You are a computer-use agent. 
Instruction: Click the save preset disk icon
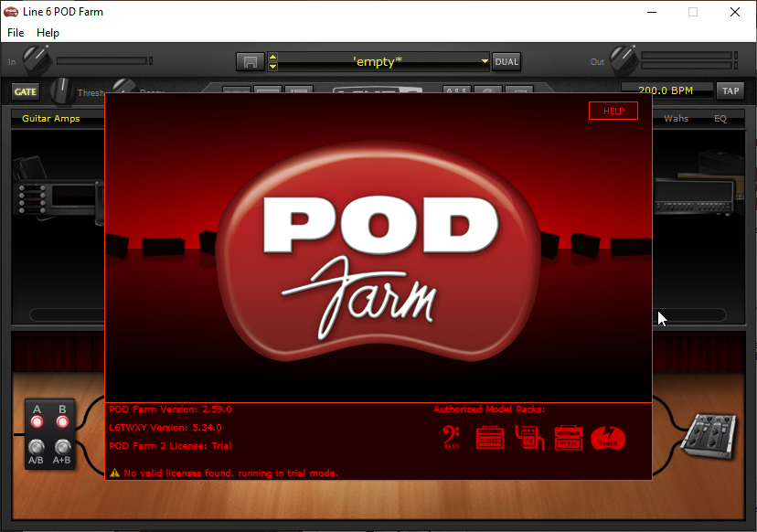(x=251, y=62)
